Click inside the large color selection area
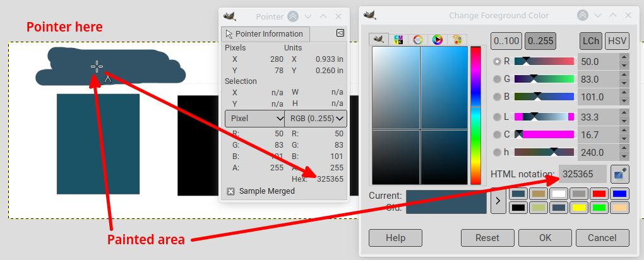Screen dimensions: 644x260 (420, 115)
